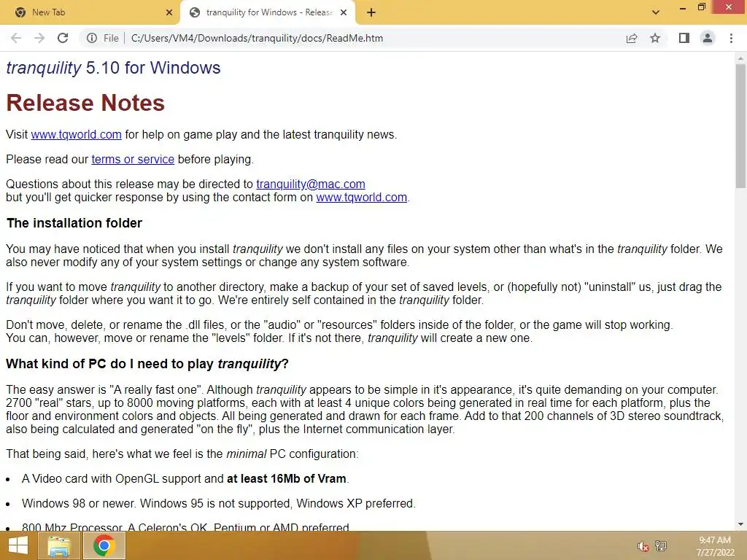This screenshot has width=747, height=560.
Task: Click the scrollbar down arrow
Action: [740, 525]
